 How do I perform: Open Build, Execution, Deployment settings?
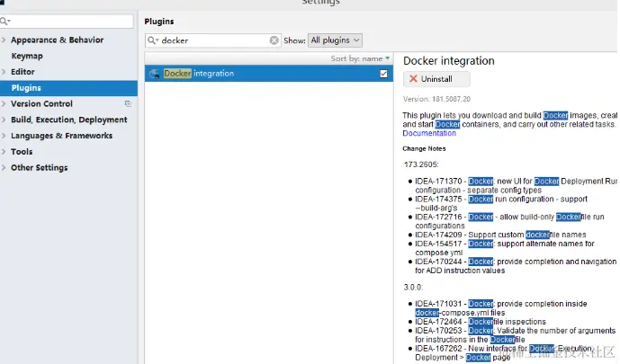coord(68,120)
